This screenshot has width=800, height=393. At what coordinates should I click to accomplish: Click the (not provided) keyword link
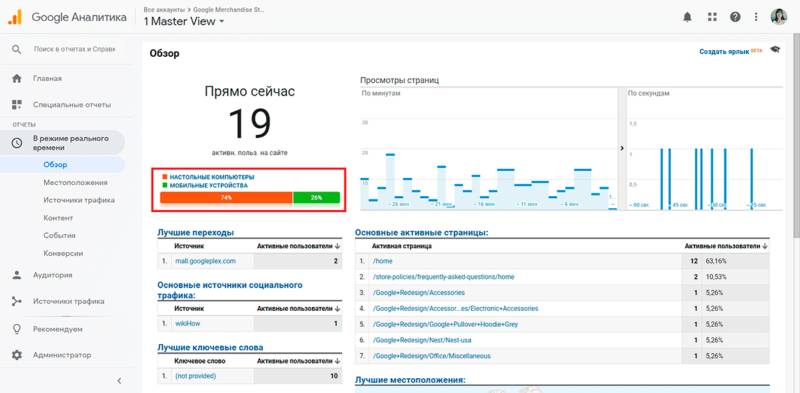tap(195, 376)
